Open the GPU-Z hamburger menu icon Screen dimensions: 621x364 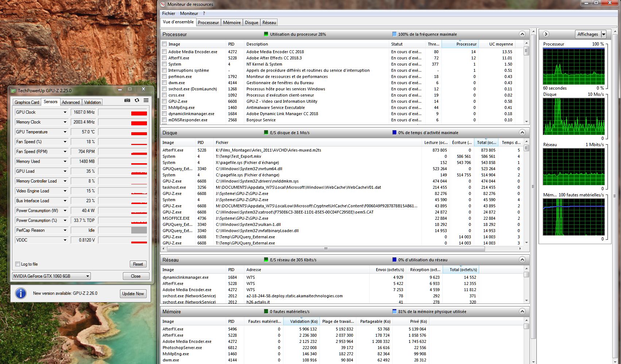[146, 100]
